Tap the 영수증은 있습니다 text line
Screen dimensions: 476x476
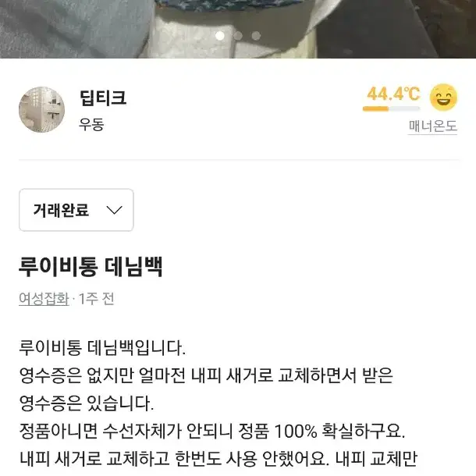[87, 403]
